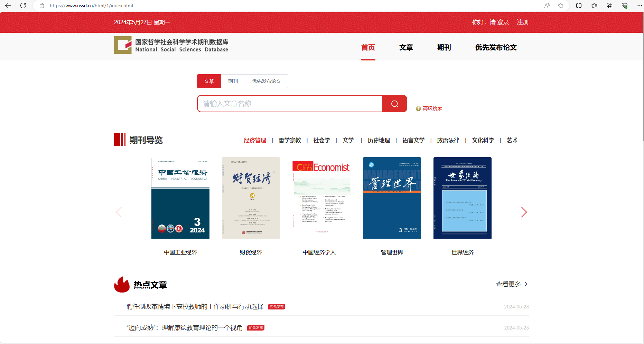Image resolution: width=644 pixels, height=344 pixels.
Task: Select 历史地理 journal category
Action: tap(379, 140)
